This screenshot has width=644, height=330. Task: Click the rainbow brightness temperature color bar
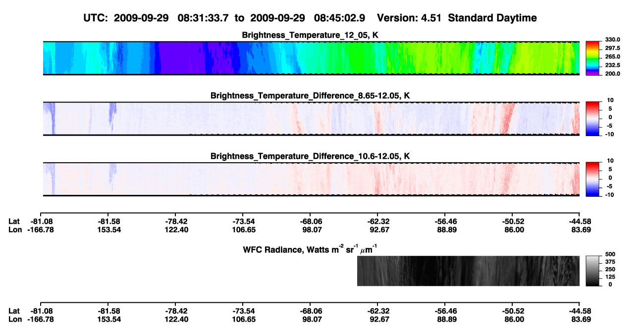click(593, 58)
